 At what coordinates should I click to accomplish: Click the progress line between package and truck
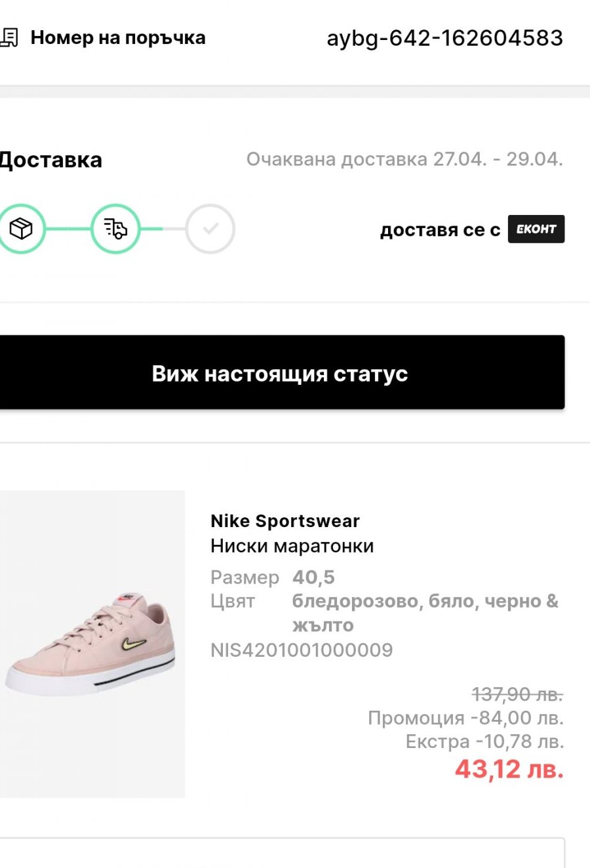pyautogui.click(x=68, y=229)
